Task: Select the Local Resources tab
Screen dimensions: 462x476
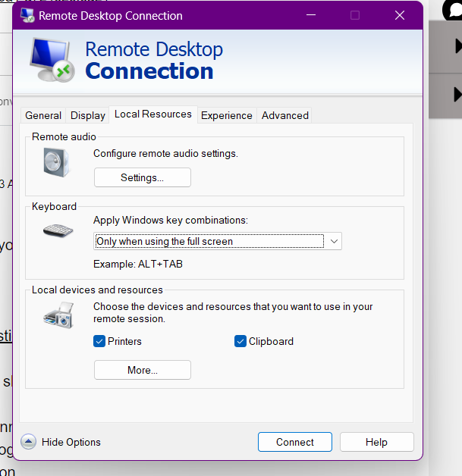Action: (x=152, y=114)
